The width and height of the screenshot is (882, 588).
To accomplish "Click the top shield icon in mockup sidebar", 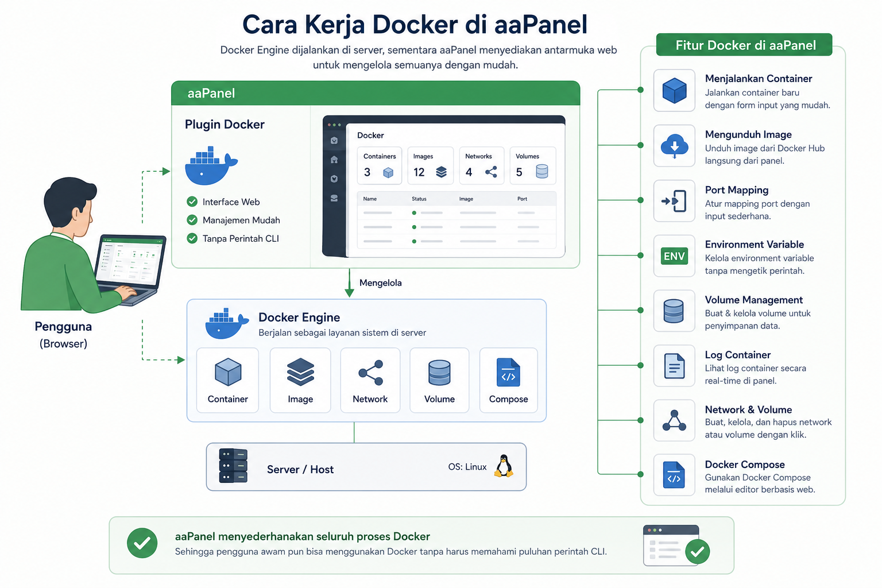I will pos(334,140).
